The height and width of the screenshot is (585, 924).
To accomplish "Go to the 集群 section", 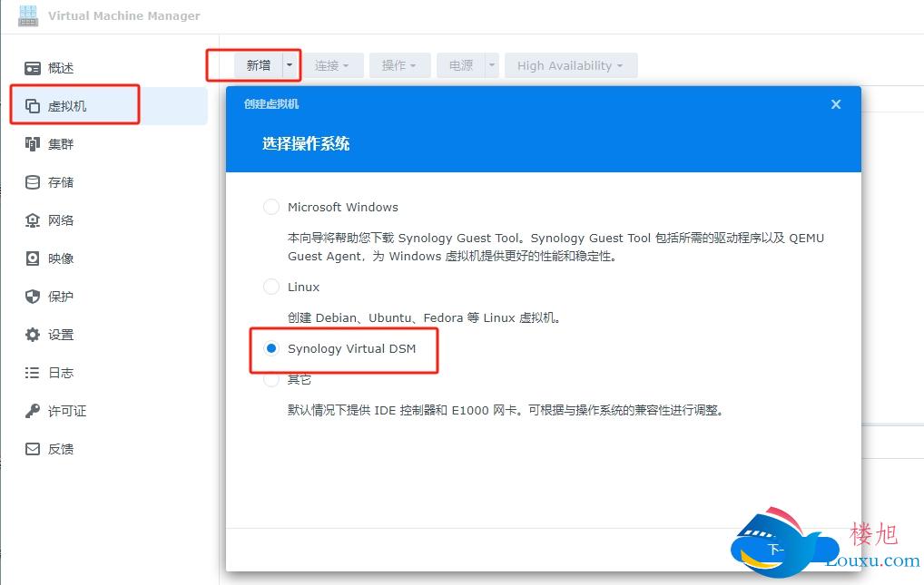I will click(x=110, y=144).
